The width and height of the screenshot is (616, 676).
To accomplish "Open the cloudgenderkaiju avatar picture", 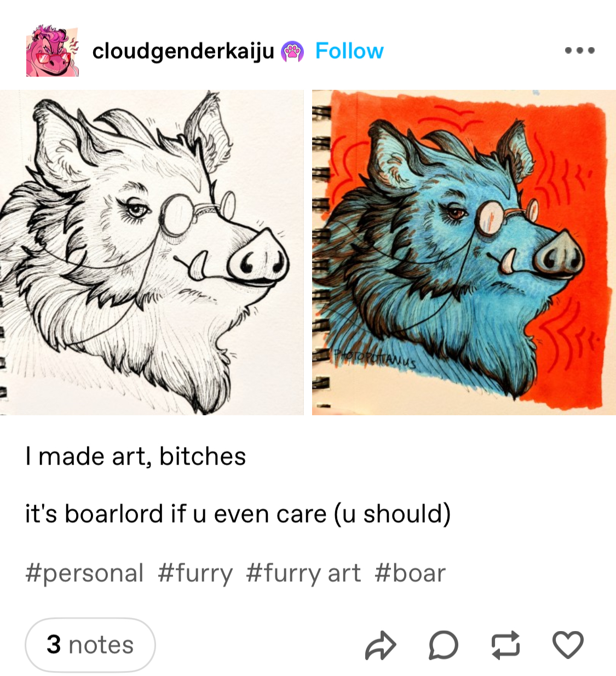I will pyautogui.click(x=53, y=50).
